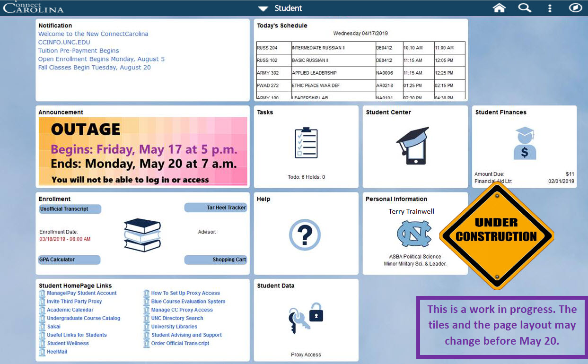The image size is (588, 364).
Task: Open Invite Third Party Proxy link
Action: pos(74,302)
